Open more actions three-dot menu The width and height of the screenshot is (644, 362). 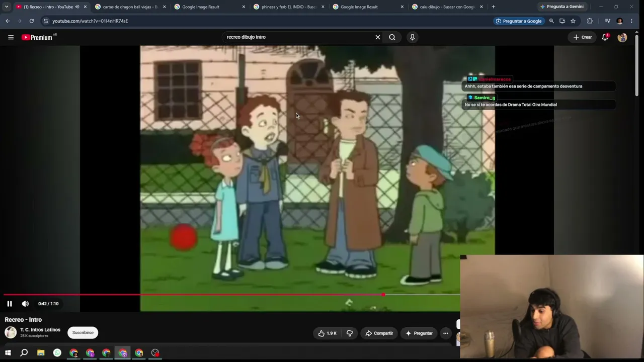[x=445, y=333]
